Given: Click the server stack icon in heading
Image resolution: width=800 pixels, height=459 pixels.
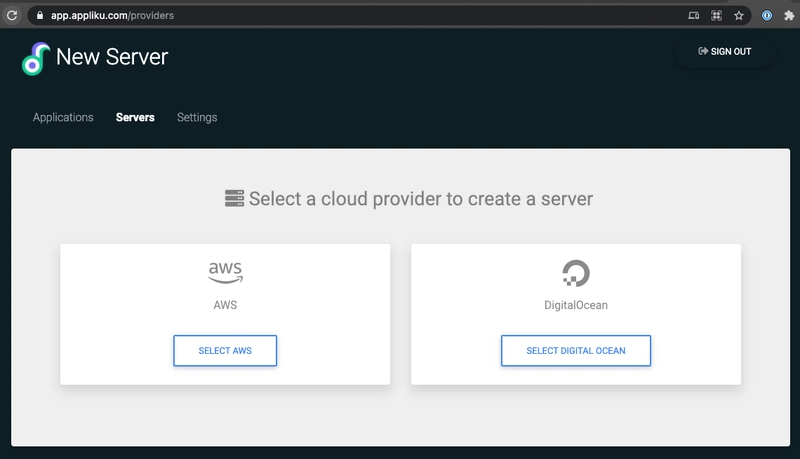Looking at the screenshot, I should click(234, 198).
